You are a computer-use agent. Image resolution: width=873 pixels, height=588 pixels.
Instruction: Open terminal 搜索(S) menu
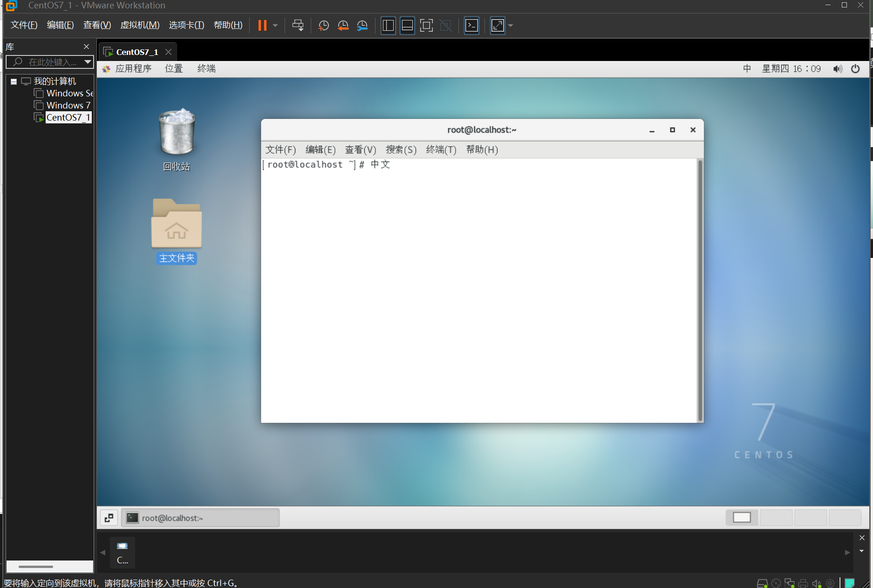[x=401, y=149]
